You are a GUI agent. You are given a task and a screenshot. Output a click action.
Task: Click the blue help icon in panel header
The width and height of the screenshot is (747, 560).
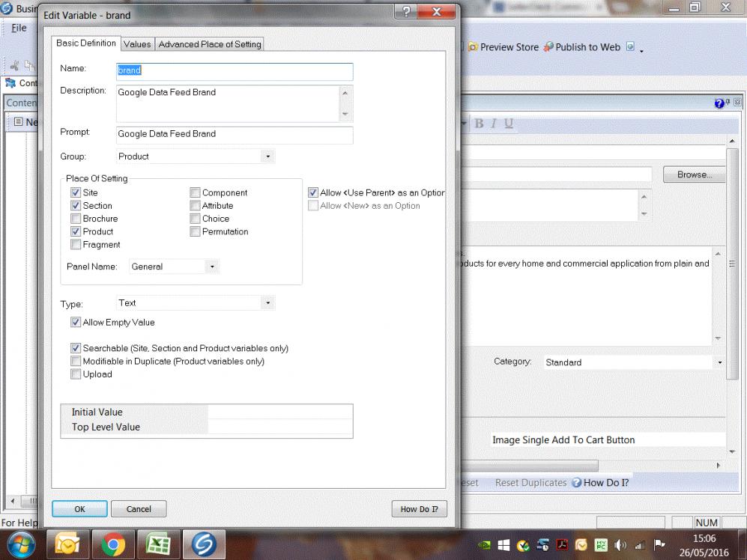click(x=719, y=103)
